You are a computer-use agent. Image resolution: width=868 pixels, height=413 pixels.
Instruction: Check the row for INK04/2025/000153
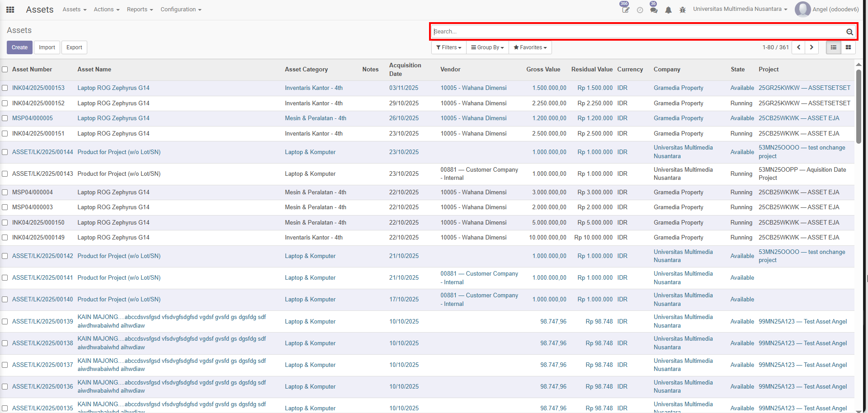(x=5, y=88)
